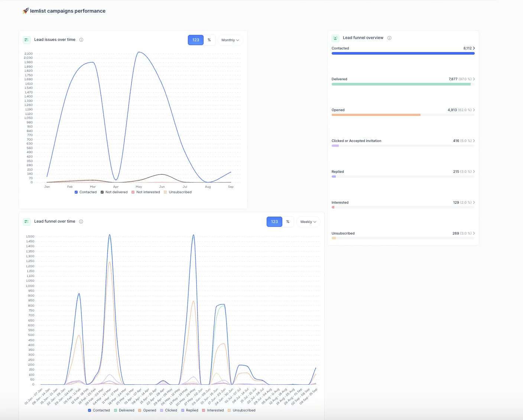Click the May label on Lead issues x-axis
The height and width of the screenshot is (420, 523).
tap(139, 187)
